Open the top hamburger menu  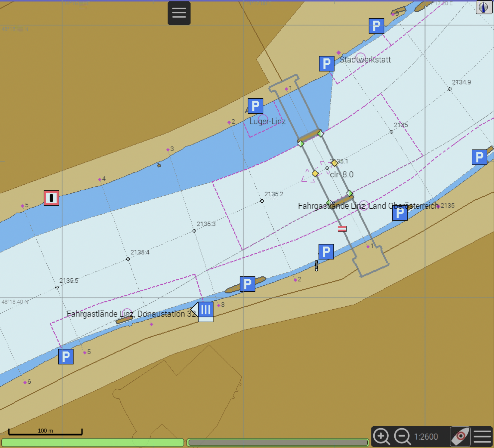click(x=179, y=13)
